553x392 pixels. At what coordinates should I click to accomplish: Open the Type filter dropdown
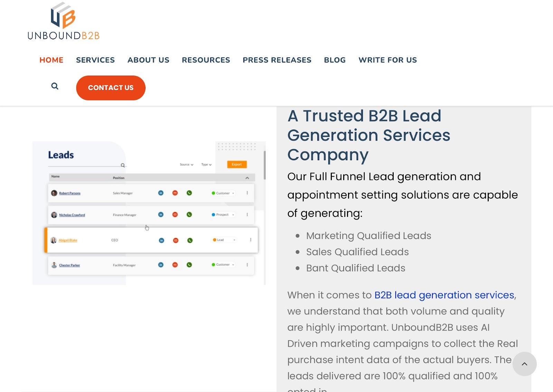(206, 164)
